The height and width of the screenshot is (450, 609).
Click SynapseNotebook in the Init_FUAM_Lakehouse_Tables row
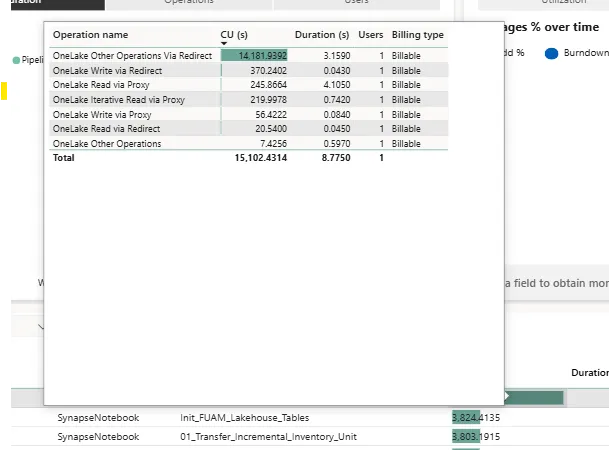(x=98, y=418)
